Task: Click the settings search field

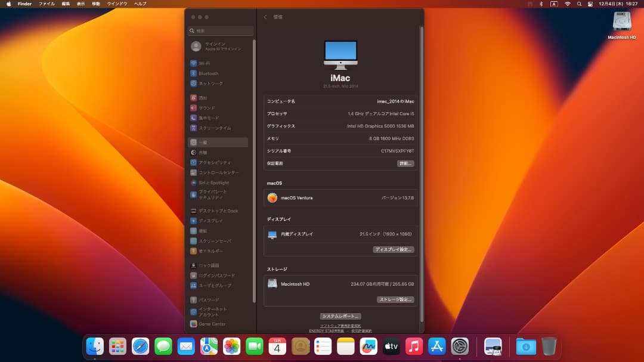Action: [x=220, y=30]
